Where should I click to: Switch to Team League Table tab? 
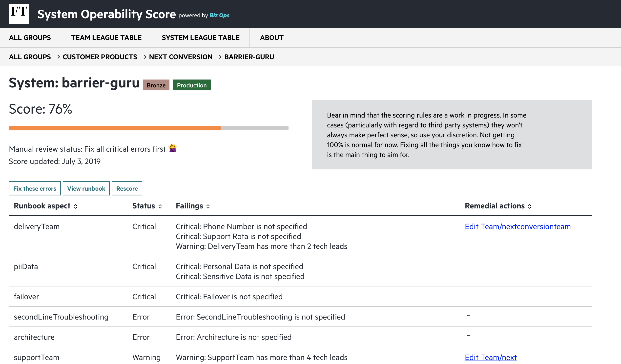(106, 38)
